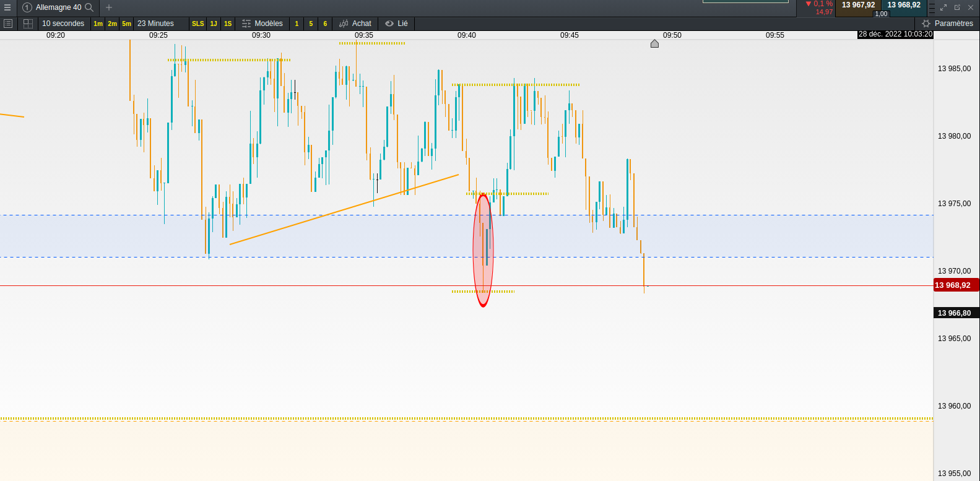980x481 pixels.
Task: Switch to the 2m timeframe
Action: [x=112, y=24]
